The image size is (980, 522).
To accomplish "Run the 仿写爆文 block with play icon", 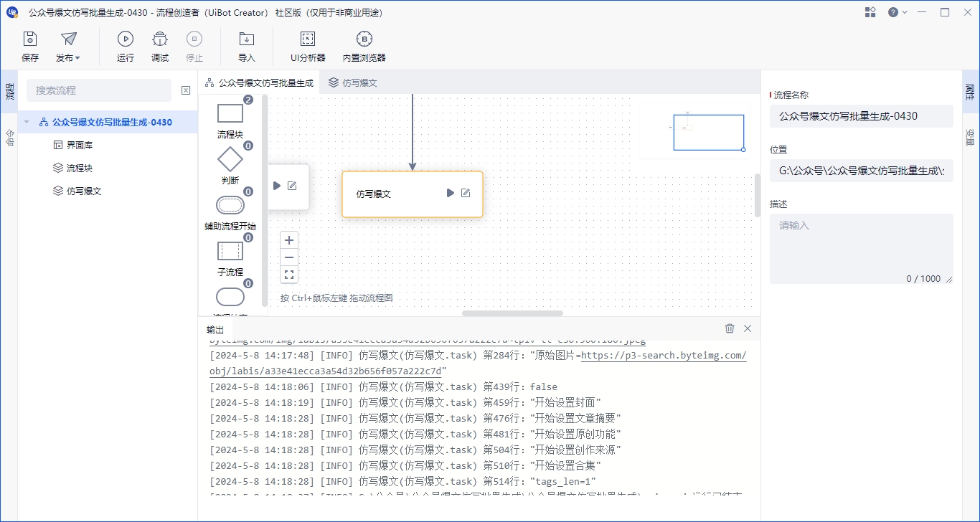I will coord(450,193).
